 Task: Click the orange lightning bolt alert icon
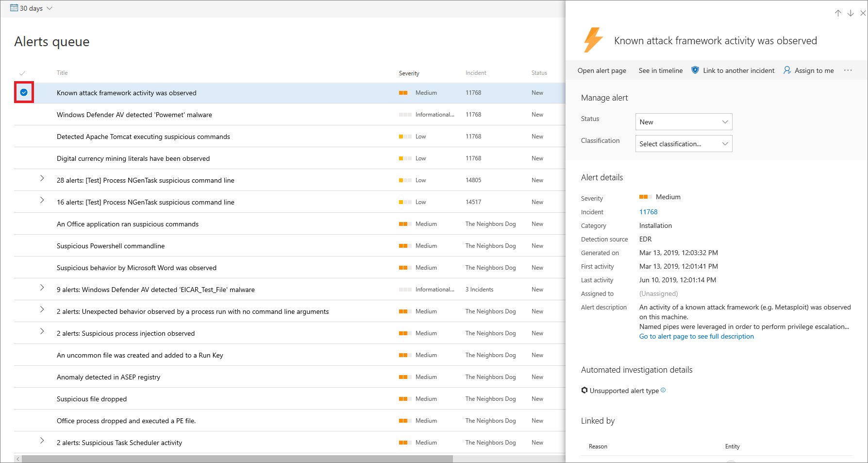tap(593, 40)
